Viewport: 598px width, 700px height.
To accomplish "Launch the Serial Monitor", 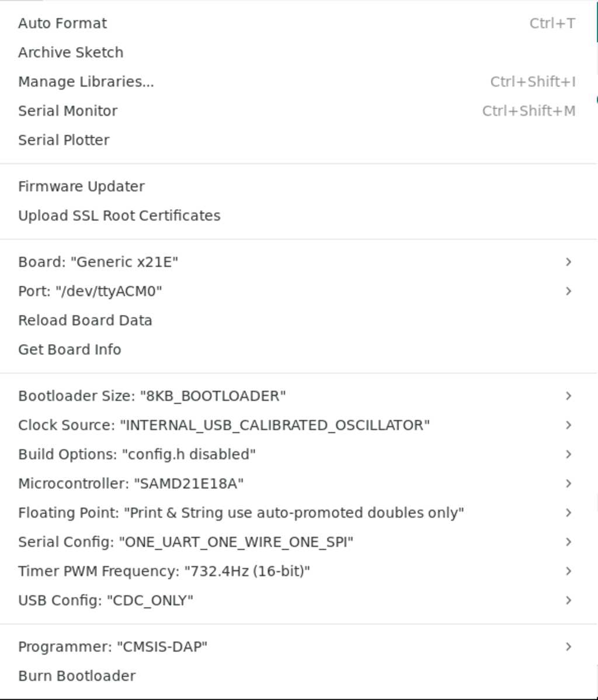I will click(x=68, y=110).
